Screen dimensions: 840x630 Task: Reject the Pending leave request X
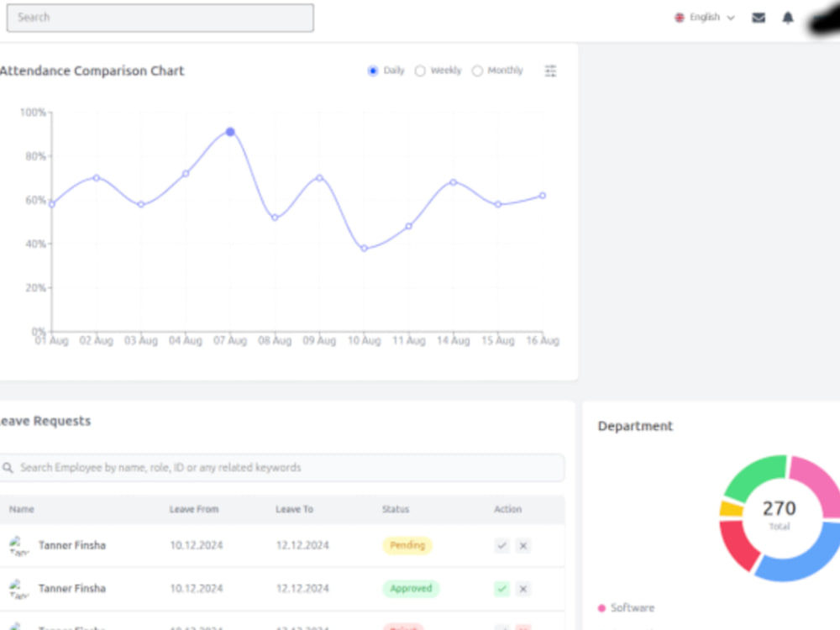tap(522, 545)
